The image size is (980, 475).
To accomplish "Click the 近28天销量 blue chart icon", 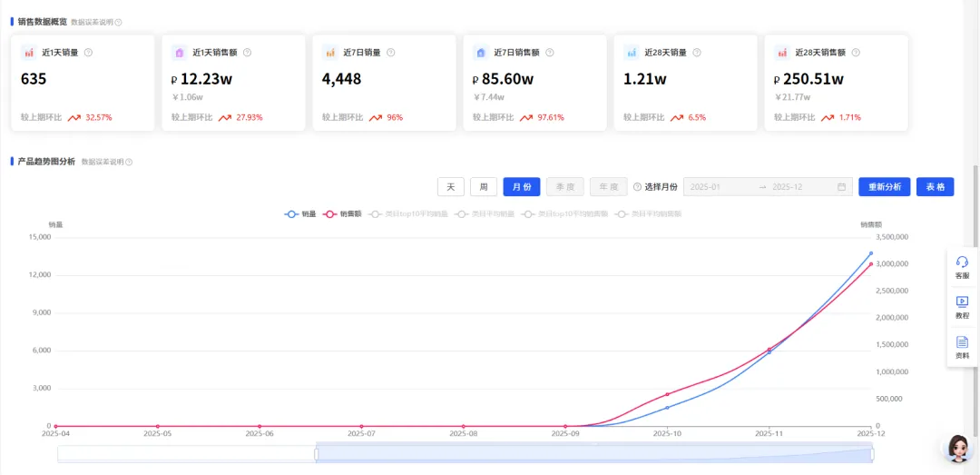I will (x=632, y=53).
